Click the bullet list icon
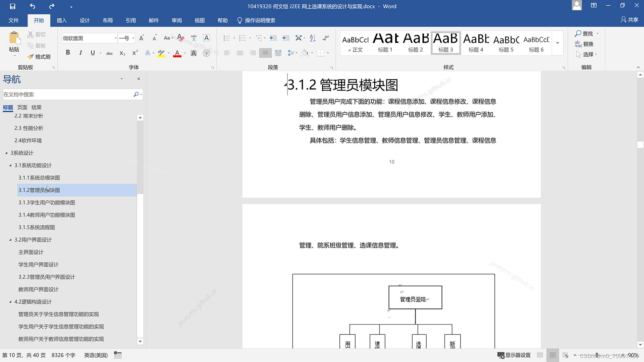The width and height of the screenshot is (644, 362). pos(226,38)
